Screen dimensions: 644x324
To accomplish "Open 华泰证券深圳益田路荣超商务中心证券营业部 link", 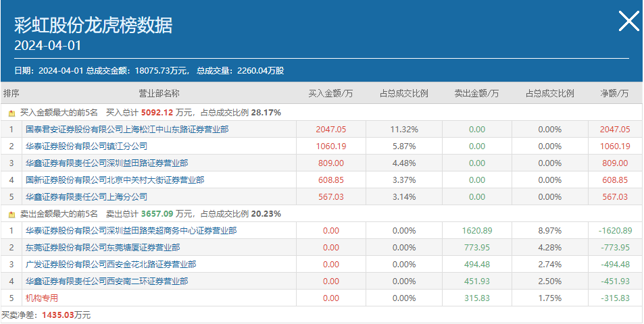I will 131,230.
